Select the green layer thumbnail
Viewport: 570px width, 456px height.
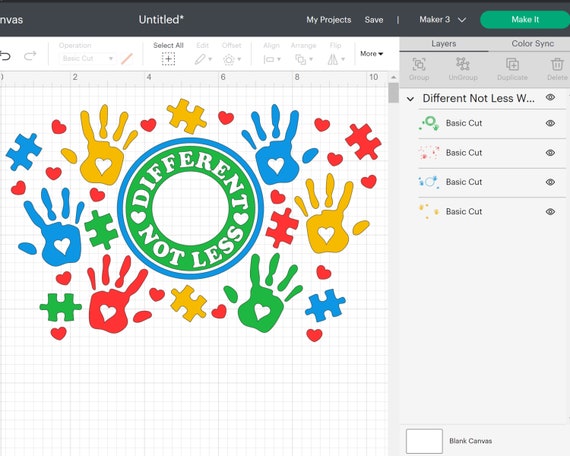pos(429,123)
